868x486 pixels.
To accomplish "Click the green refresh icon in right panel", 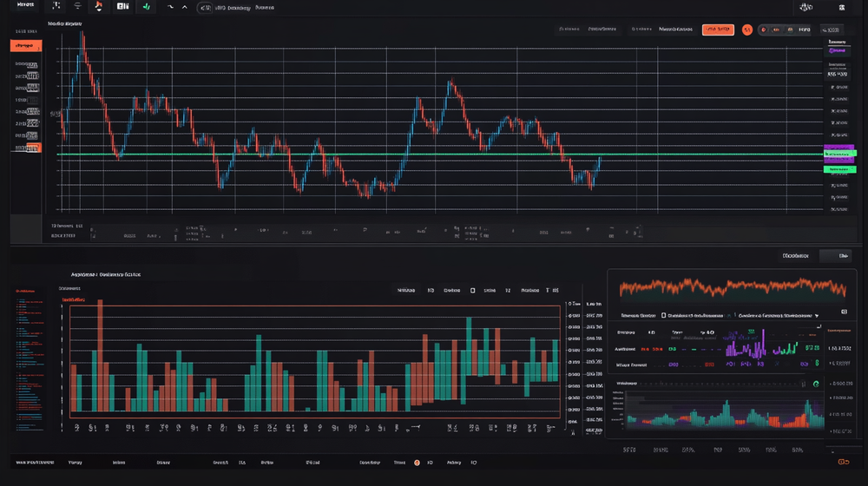I will click(x=816, y=384).
